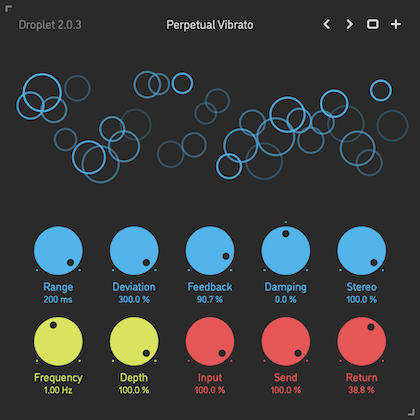Go to the previous preset arrow

pos(327,24)
